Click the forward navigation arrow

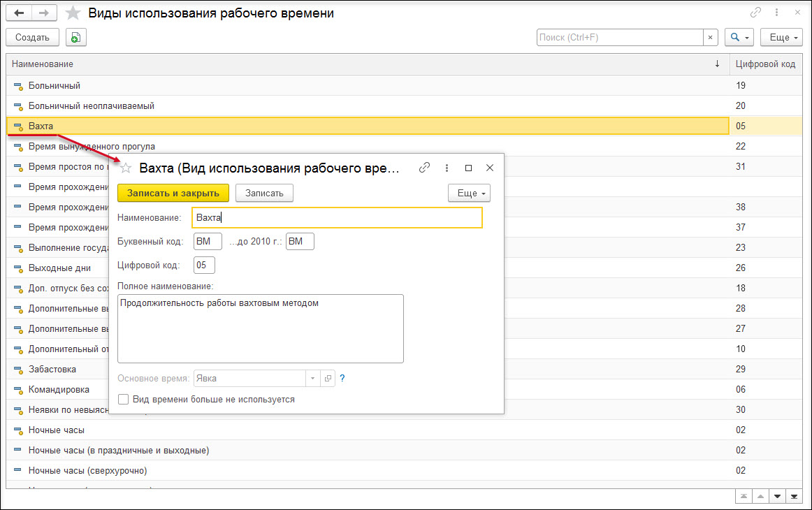pyautogui.click(x=44, y=13)
